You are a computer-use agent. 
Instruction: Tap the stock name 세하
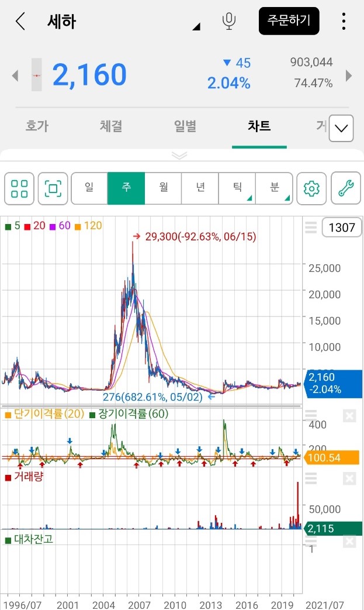(x=61, y=22)
